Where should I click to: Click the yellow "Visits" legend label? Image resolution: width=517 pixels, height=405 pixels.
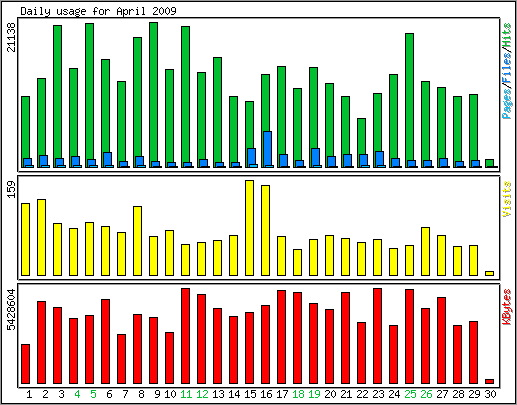(x=507, y=199)
